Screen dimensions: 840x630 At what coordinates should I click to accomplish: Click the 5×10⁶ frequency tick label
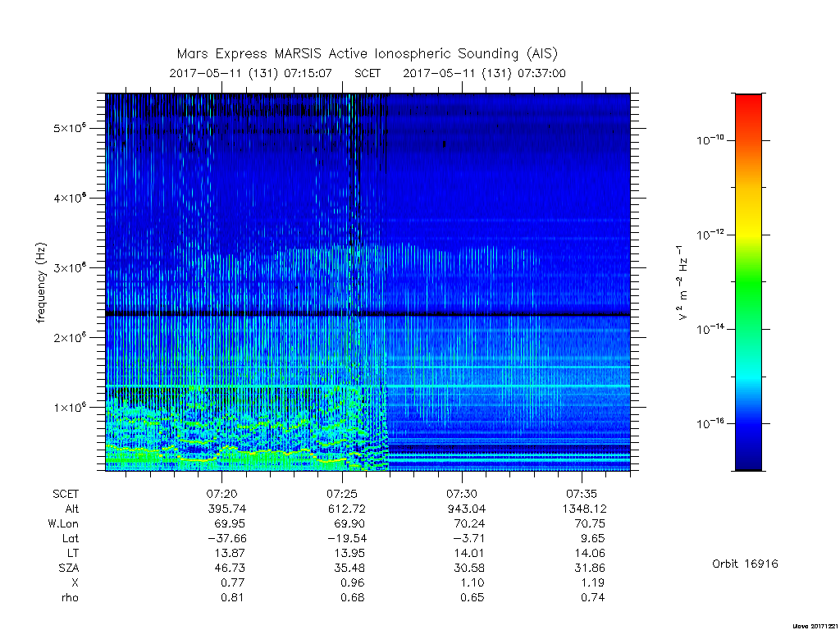[x=70, y=128]
